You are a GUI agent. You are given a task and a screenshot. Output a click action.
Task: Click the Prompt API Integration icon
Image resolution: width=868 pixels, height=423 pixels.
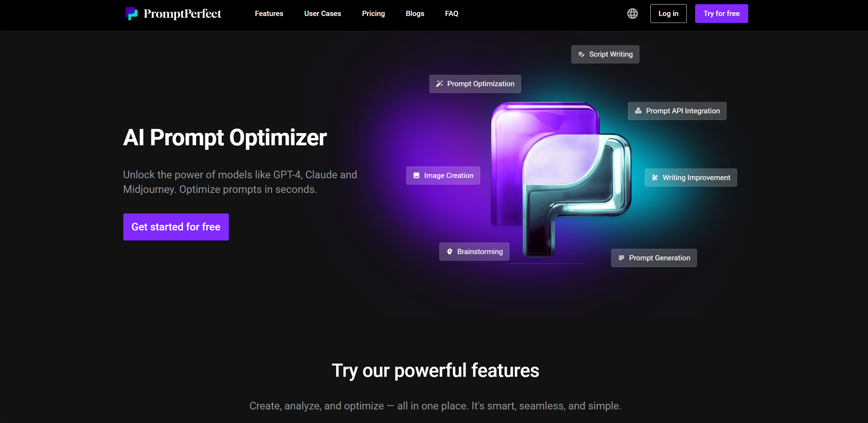pyautogui.click(x=638, y=111)
